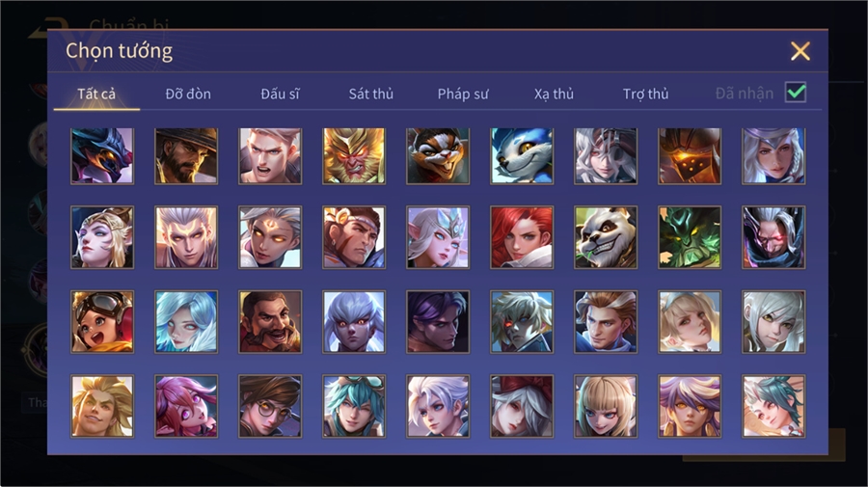Show the Pháp sư hero category

pyautogui.click(x=463, y=95)
